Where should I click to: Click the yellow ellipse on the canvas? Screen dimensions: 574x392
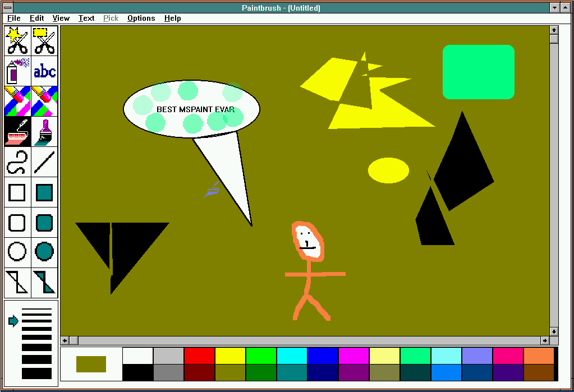(388, 170)
